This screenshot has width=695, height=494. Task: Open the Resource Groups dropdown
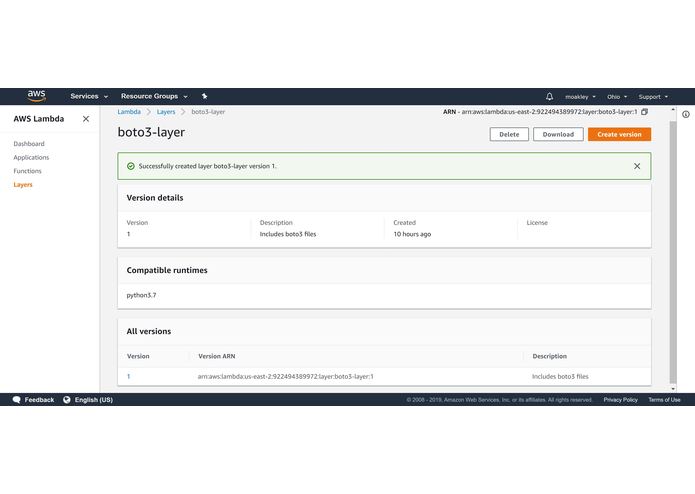pos(154,96)
